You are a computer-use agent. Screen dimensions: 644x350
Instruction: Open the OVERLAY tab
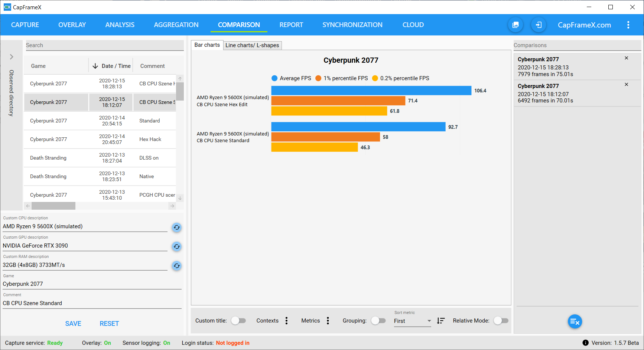[72, 25]
